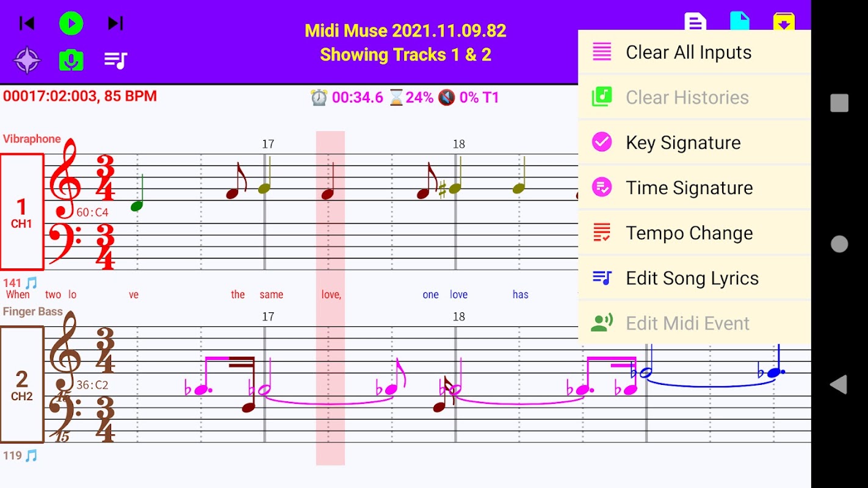Select track 2 CH2 box

[x=22, y=384]
